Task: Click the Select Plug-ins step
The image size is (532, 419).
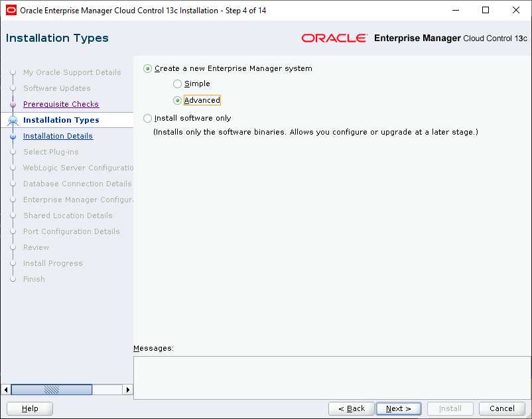Action: pyautogui.click(x=51, y=152)
